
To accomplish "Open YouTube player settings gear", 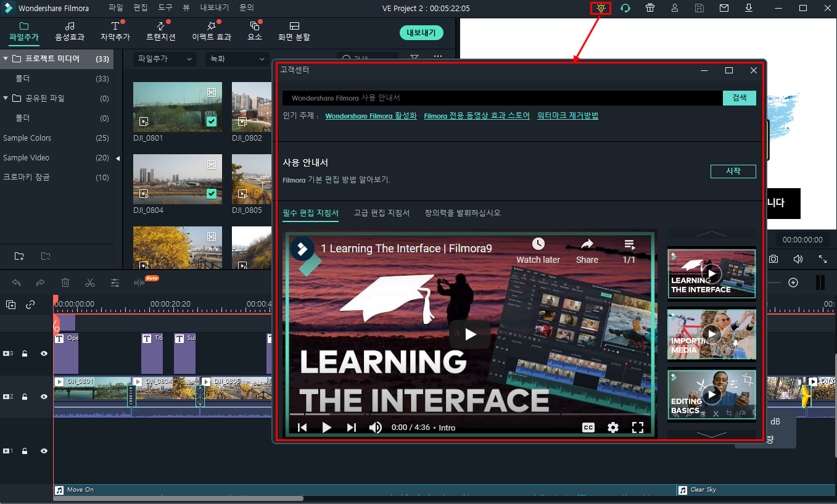I will (612, 427).
